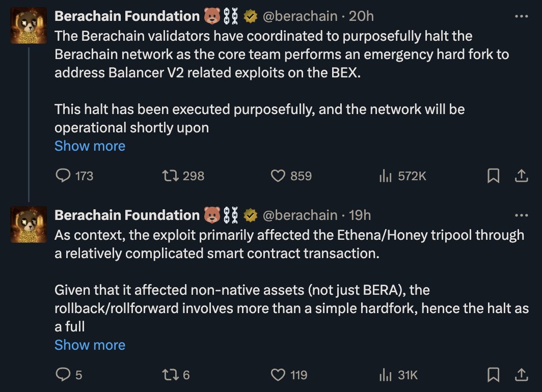Open the 19h timestamp on second tweet
Viewport: 542px width, 392px height.
360,215
